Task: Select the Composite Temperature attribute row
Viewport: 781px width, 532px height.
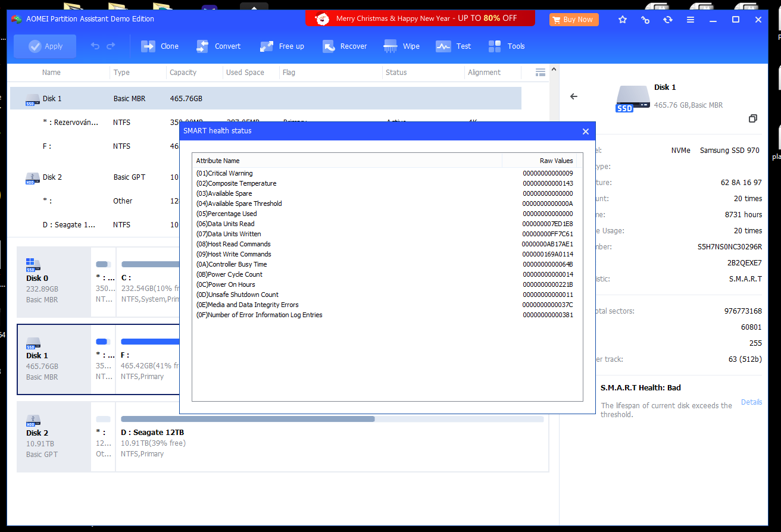Action: click(x=385, y=183)
